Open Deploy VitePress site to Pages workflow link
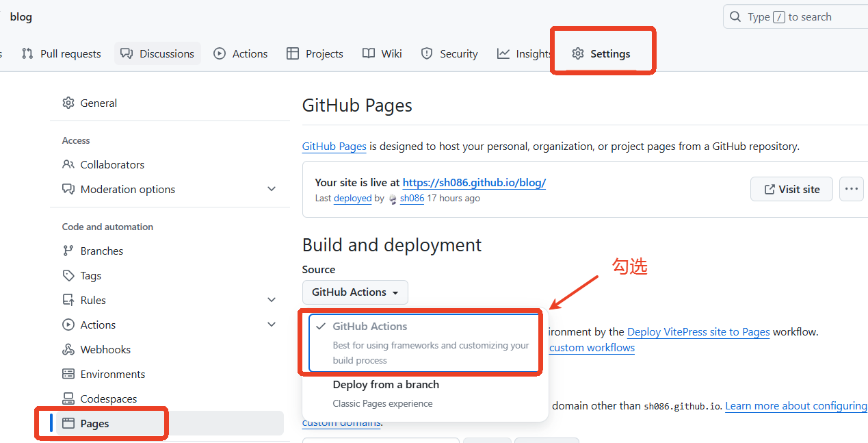Image resolution: width=868 pixels, height=443 pixels. (698, 331)
